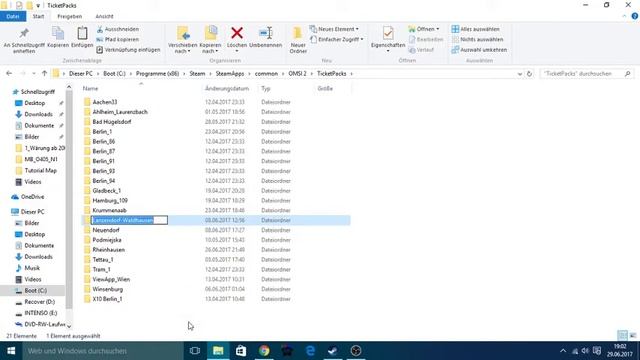Select the Bad Hügelsdorf folder

coord(112,122)
